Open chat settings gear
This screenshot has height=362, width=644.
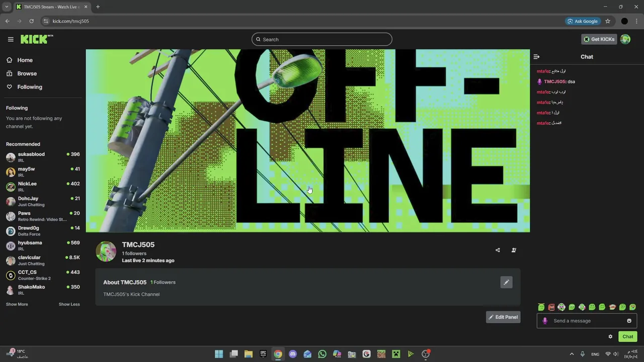pos(610,337)
